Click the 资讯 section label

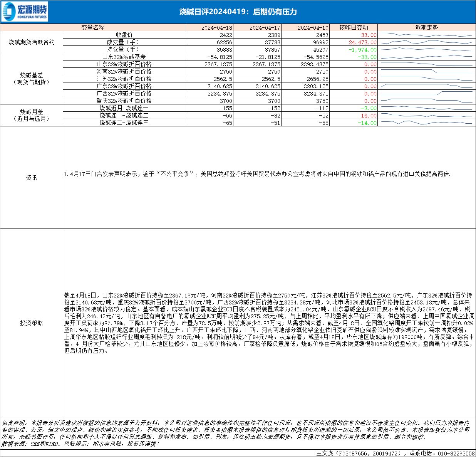32,178
